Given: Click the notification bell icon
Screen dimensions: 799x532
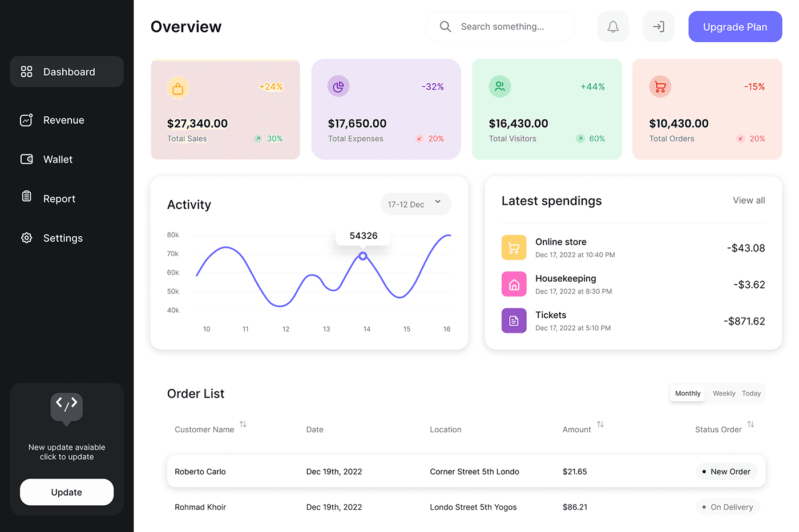Looking at the screenshot, I should 612,27.
